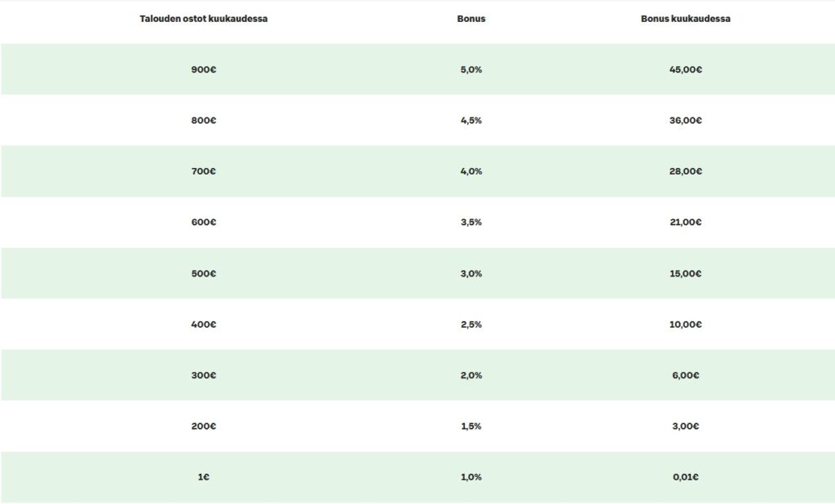Click the 600€ purchases cell
Image resolution: width=835 pixels, height=504 pixels.
coord(203,222)
